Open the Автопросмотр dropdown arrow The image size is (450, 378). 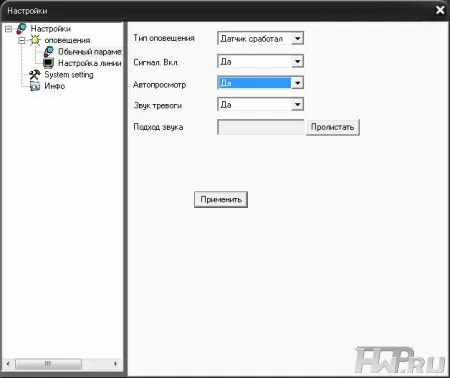[x=297, y=83]
